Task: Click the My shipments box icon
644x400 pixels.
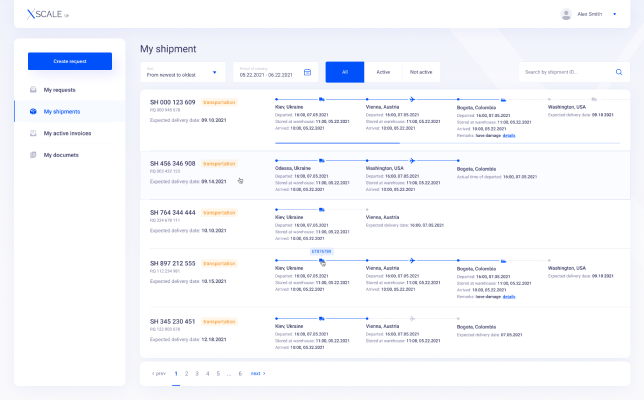Action: (33, 111)
